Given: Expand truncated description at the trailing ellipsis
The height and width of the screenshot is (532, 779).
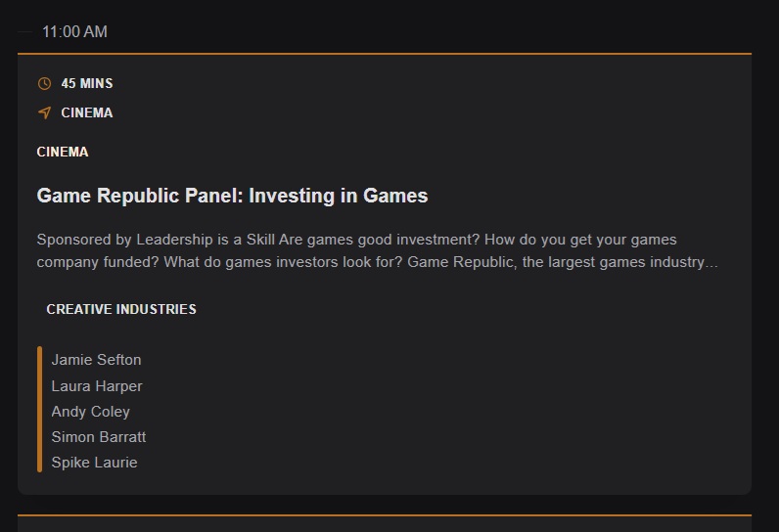Looking at the screenshot, I should pyautogui.click(x=712, y=262).
